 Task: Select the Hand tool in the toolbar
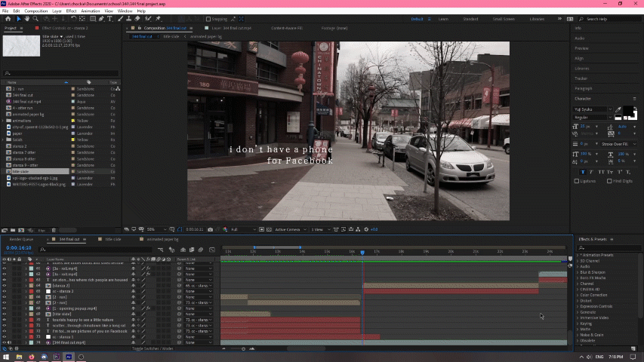click(x=27, y=19)
